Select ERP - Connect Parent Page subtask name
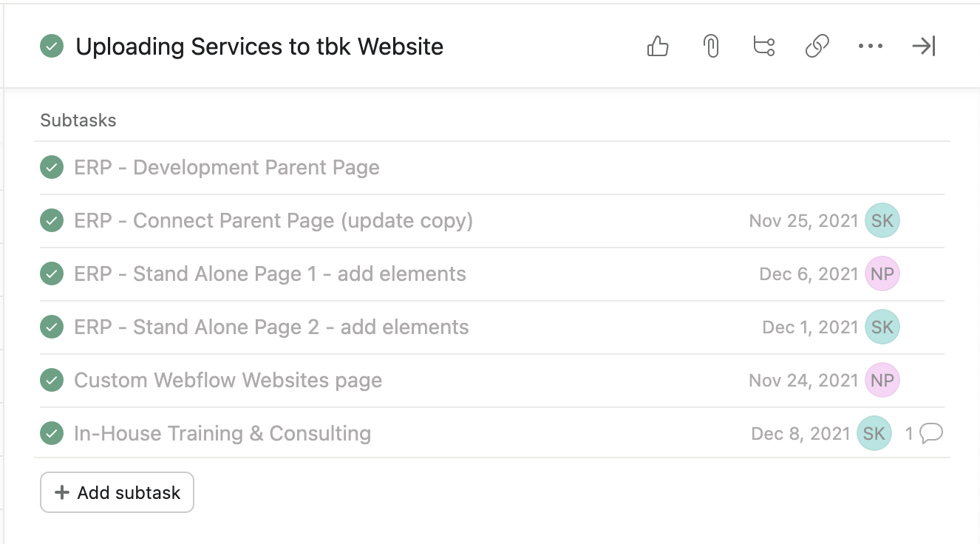 coord(273,221)
